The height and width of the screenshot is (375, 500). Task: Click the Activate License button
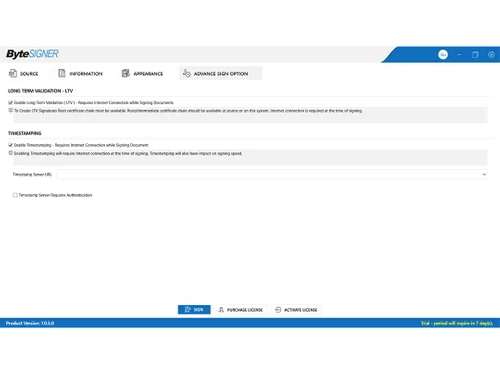[296, 310]
